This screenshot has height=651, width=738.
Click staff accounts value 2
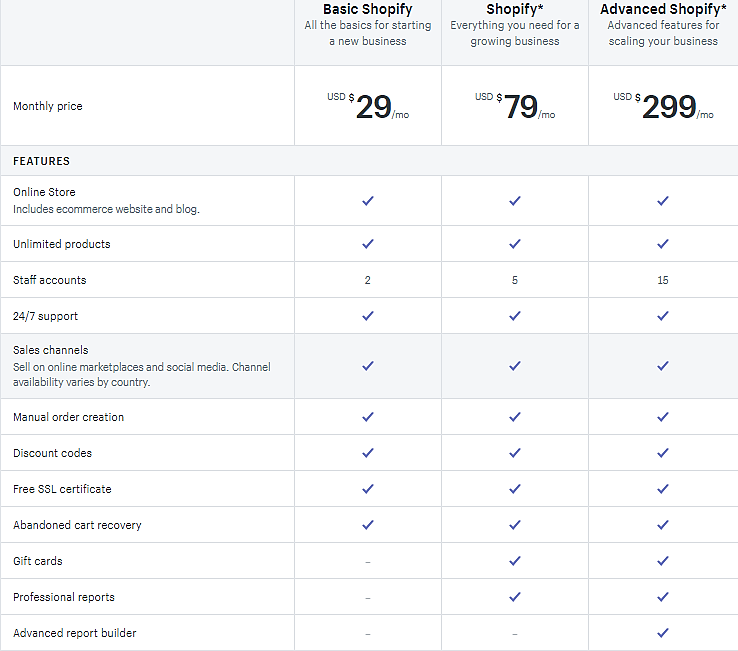(368, 280)
